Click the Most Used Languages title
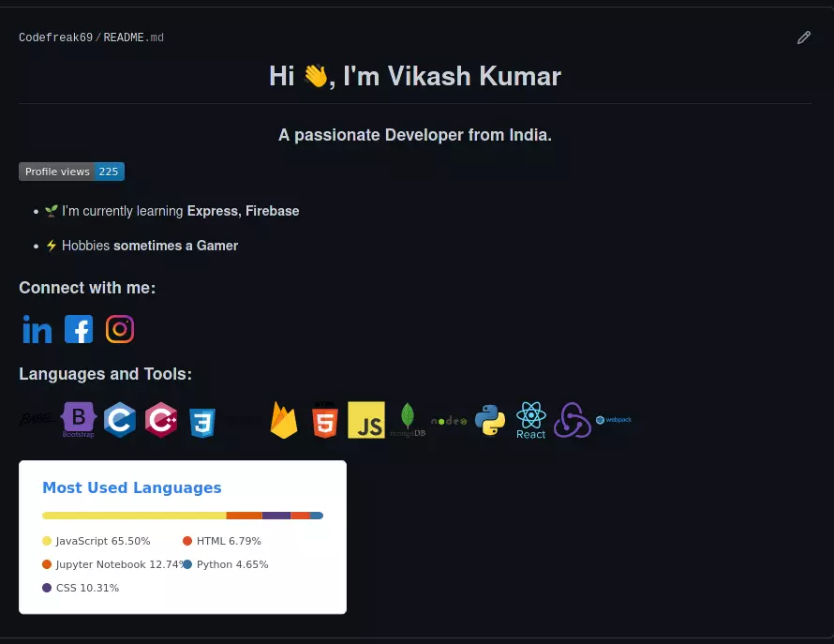This screenshot has width=834, height=644. (132, 487)
